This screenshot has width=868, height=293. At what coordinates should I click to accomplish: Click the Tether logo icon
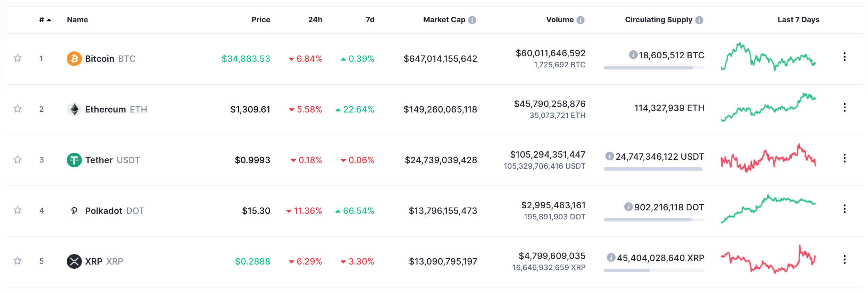pyautogui.click(x=74, y=160)
